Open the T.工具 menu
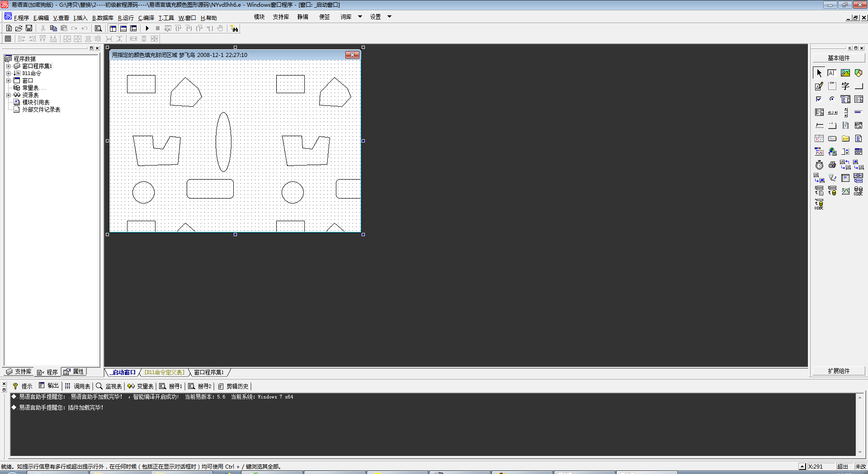868x474 pixels. (x=166, y=18)
